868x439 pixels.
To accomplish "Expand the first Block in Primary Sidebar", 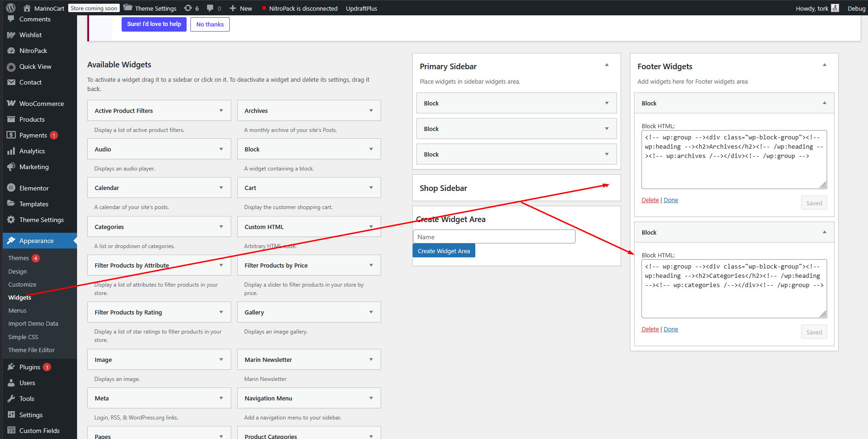I will tap(606, 103).
